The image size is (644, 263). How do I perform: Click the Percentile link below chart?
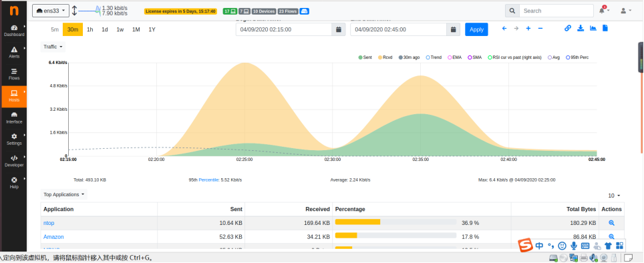pos(208,180)
